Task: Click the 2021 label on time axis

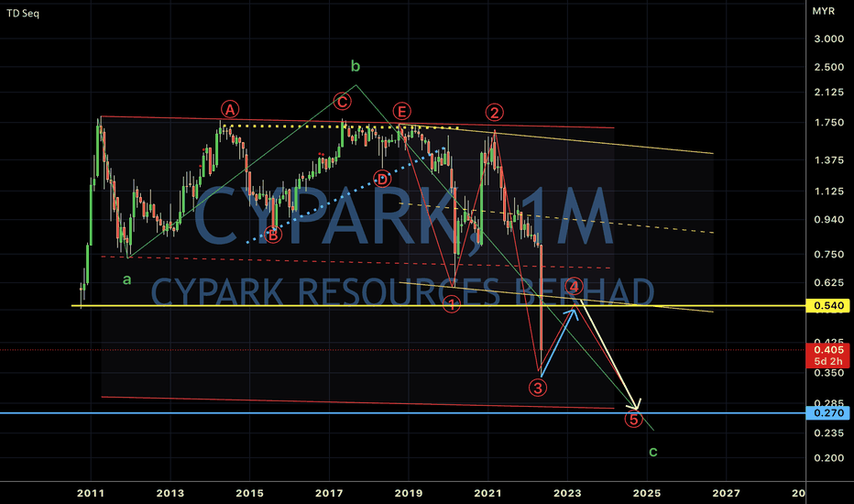Action: [488, 493]
